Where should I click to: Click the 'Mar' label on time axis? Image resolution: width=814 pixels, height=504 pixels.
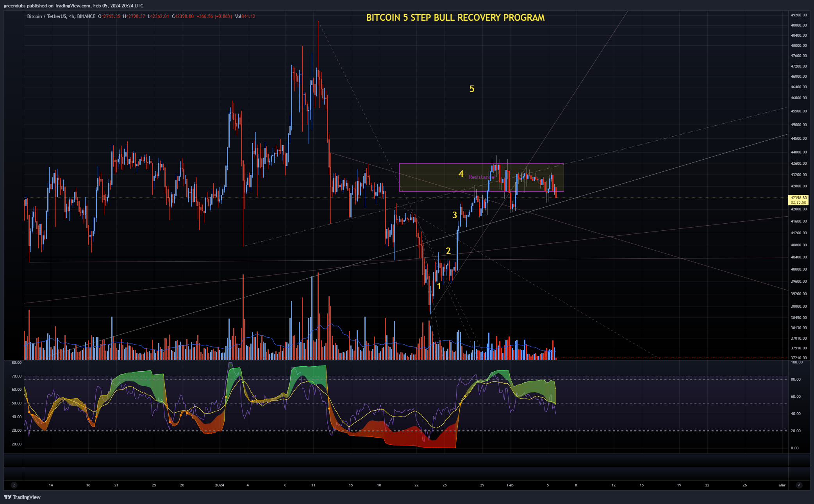click(x=782, y=485)
